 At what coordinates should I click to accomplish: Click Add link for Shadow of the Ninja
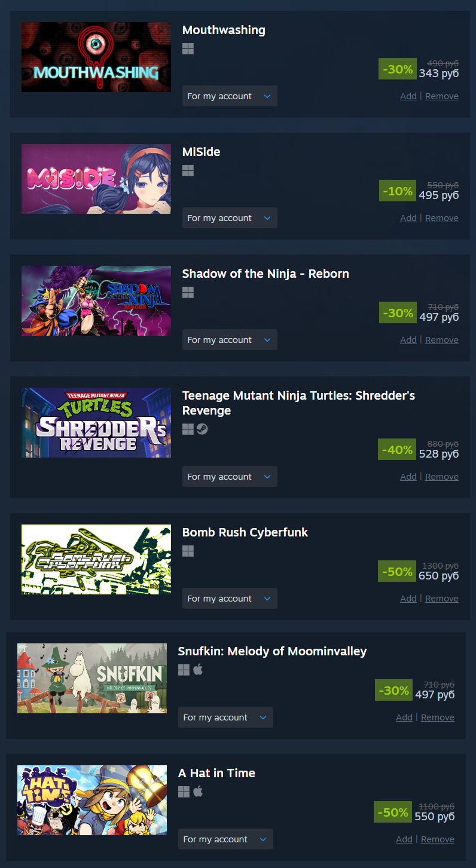[408, 340]
